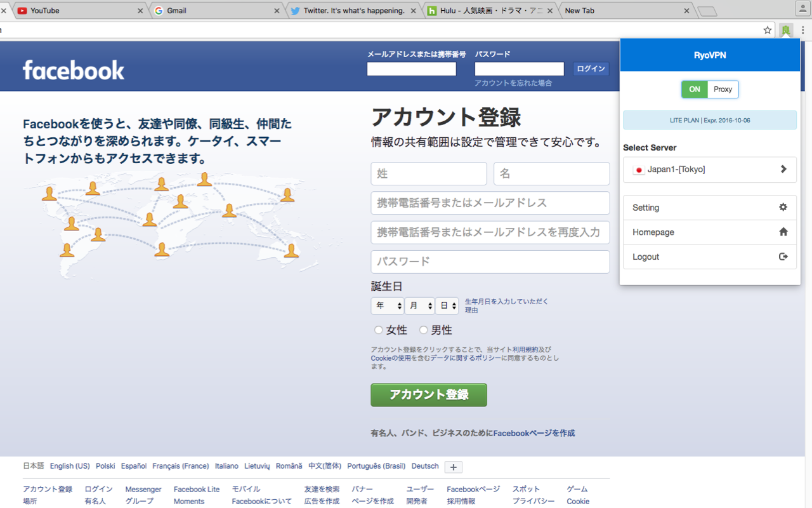Open the 年 birth year dropdown

pyautogui.click(x=387, y=305)
